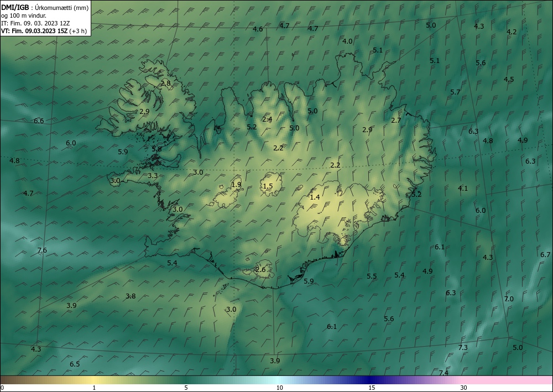Click the 0 label on the color scale
Image resolution: width=553 pixels, height=392 pixels.
(x=2, y=388)
